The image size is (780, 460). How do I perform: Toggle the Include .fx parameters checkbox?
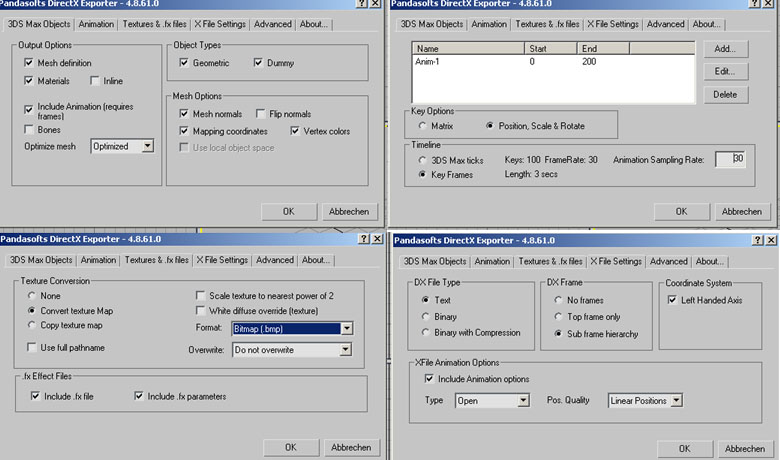click(139, 397)
